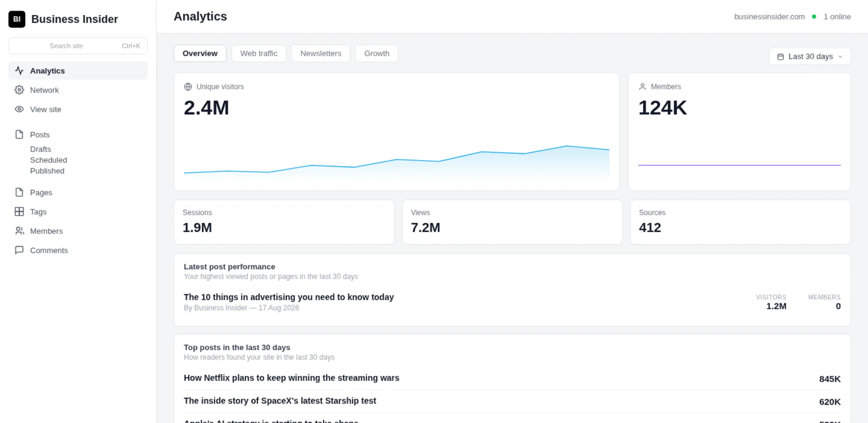This screenshot has height=423, width=868.
Task: Click the BI logo icon
Action: pos(17,19)
